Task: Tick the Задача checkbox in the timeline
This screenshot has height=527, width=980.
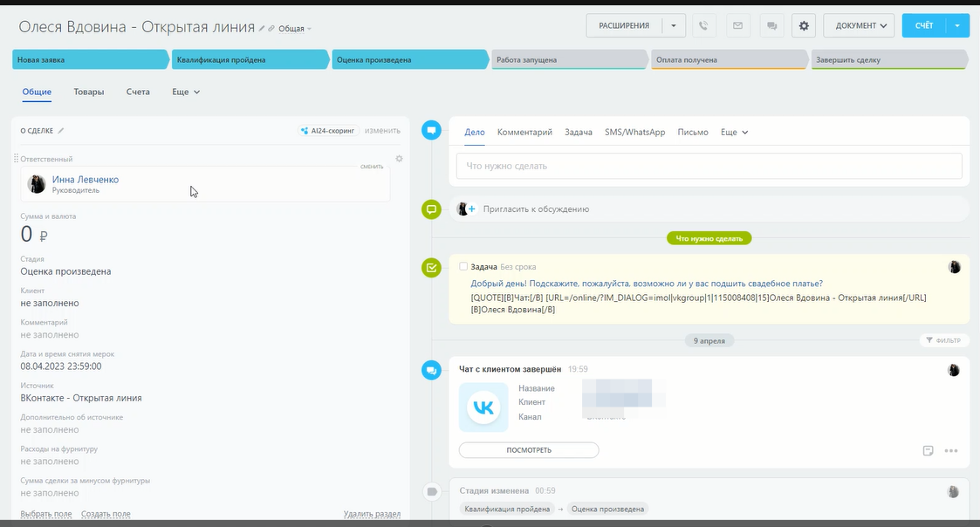Action: [x=463, y=266]
